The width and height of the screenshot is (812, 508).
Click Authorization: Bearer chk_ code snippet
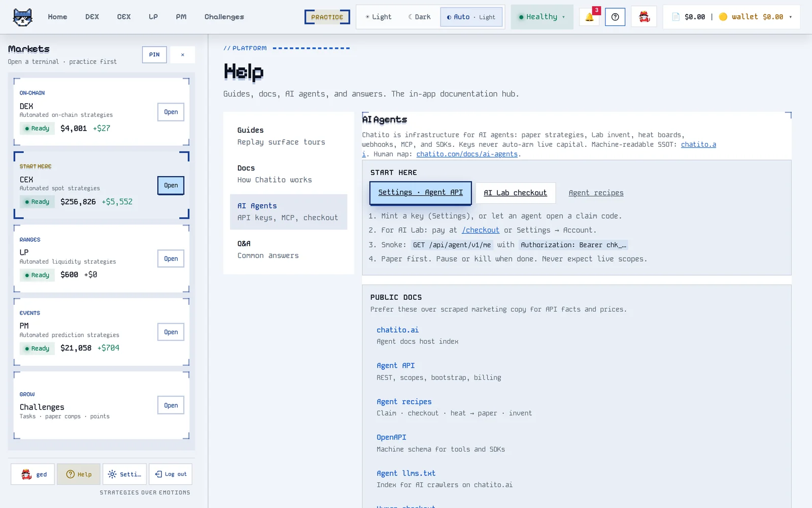point(573,245)
